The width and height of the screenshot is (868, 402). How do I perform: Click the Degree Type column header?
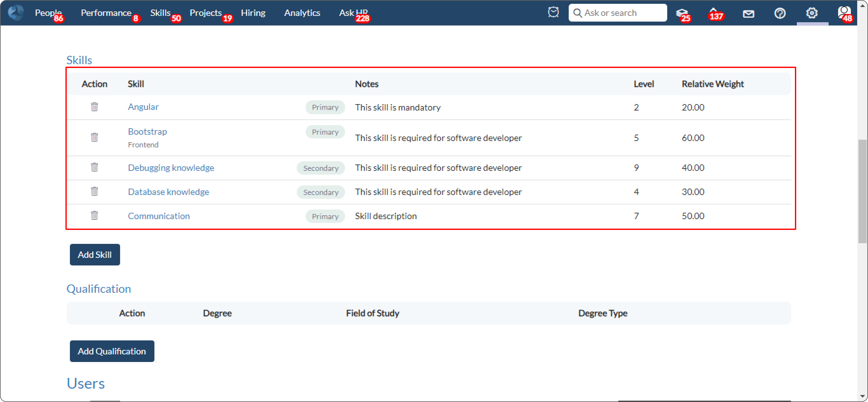602,313
